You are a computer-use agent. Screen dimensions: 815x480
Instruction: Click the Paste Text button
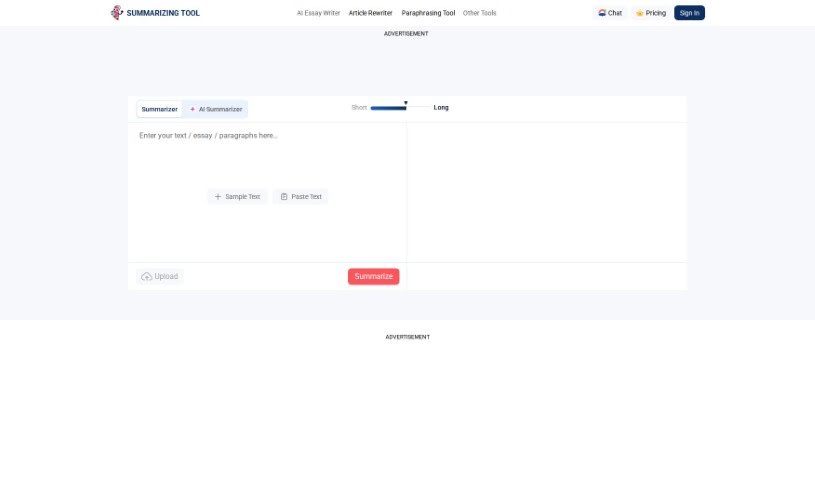pos(301,197)
